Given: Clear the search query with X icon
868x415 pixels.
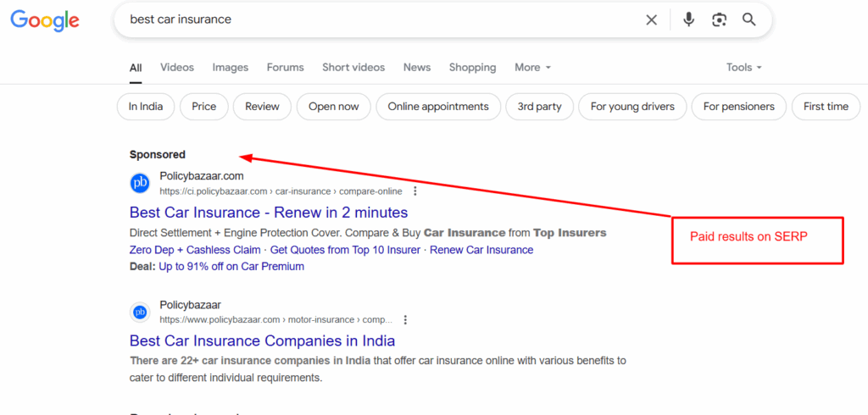Looking at the screenshot, I should coord(652,20).
